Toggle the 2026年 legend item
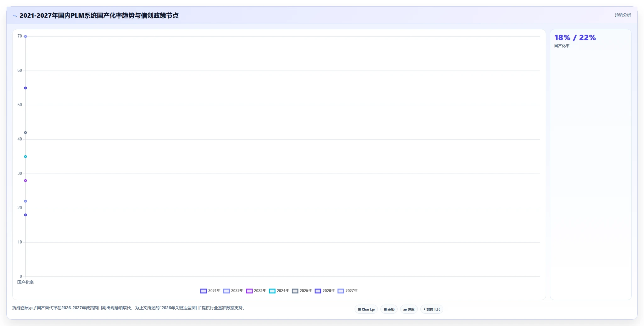 (325, 291)
